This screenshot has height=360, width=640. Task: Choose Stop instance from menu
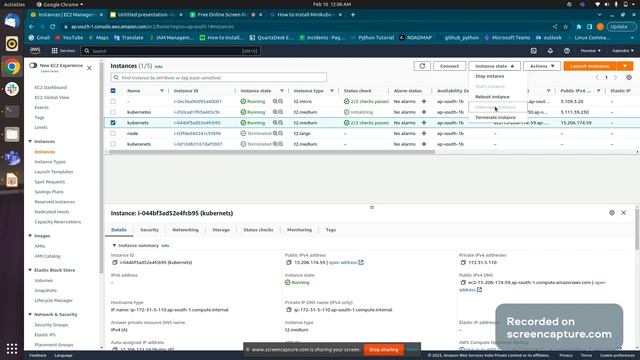[490, 76]
